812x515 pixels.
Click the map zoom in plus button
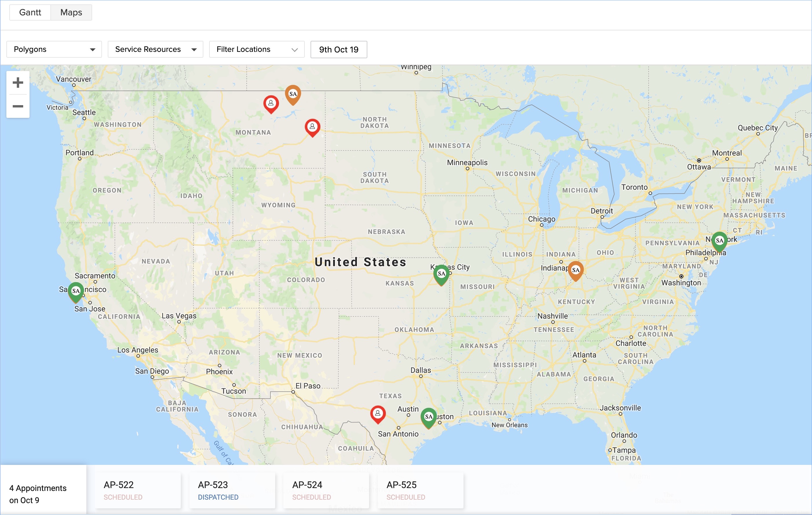pos(18,83)
